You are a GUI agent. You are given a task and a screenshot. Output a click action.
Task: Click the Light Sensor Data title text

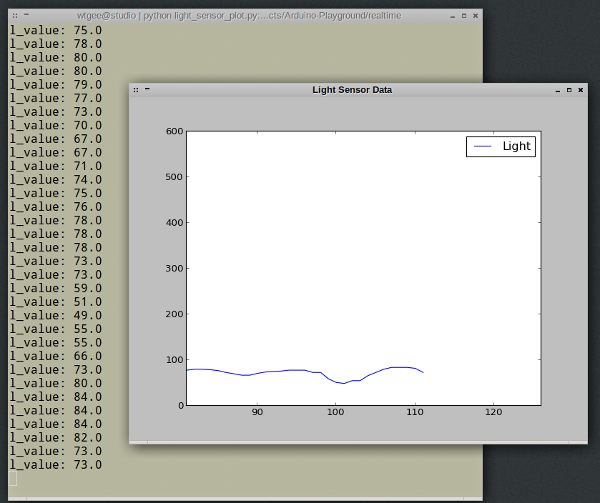352,90
